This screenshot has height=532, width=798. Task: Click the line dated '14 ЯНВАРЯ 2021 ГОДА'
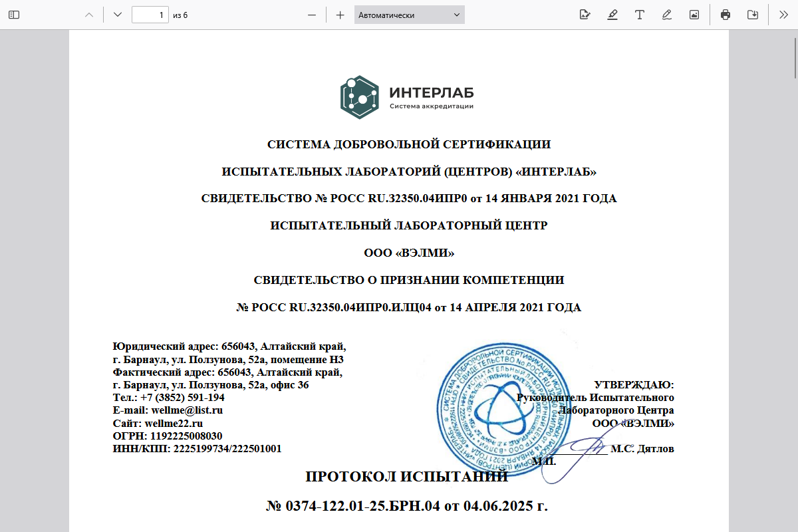pos(409,198)
